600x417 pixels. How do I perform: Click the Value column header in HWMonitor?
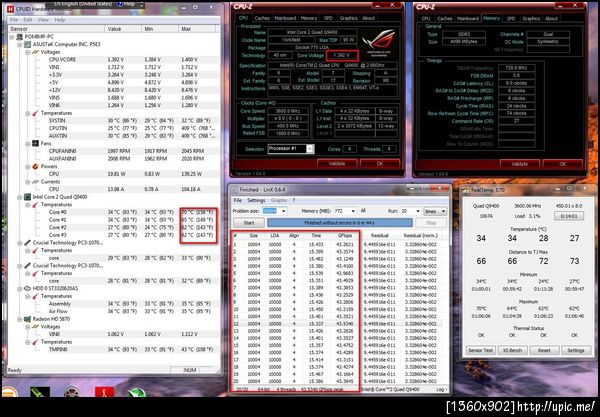point(123,29)
